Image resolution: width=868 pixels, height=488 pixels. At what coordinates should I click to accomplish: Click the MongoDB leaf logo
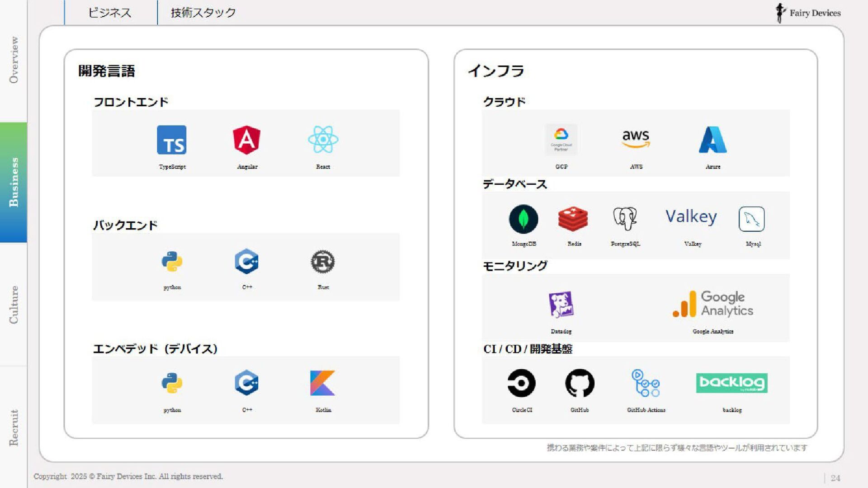[x=524, y=219]
